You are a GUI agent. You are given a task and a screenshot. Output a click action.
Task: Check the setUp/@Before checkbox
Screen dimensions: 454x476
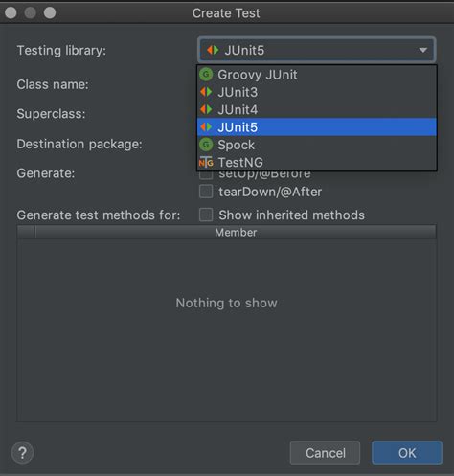206,175
